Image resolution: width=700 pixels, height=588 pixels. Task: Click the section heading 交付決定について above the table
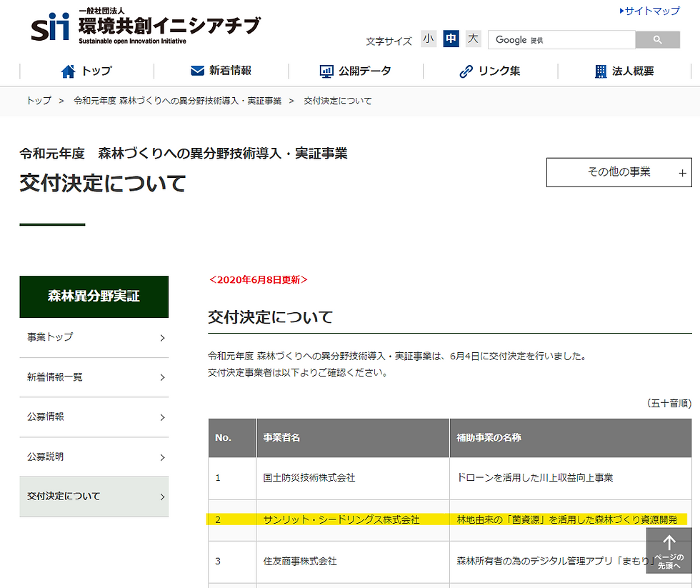pyautogui.click(x=271, y=317)
